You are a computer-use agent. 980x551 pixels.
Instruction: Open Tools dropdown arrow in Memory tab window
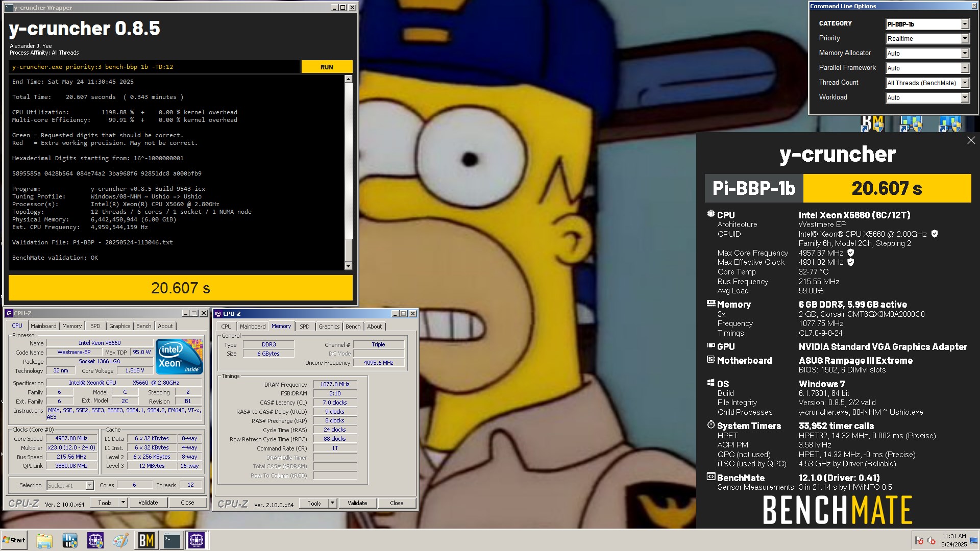[332, 504]
